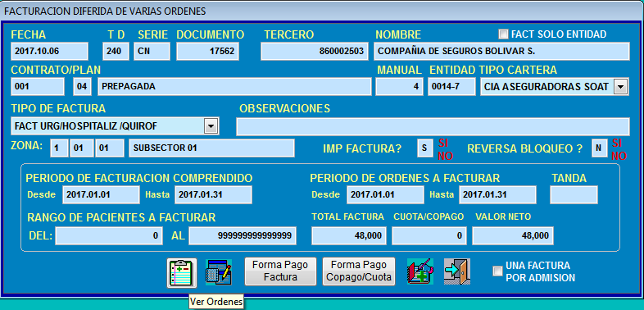Focus the empty TANDA field
Image resolution: width=644 pixels, height=310 pixels.
click(x=574, y=195)
